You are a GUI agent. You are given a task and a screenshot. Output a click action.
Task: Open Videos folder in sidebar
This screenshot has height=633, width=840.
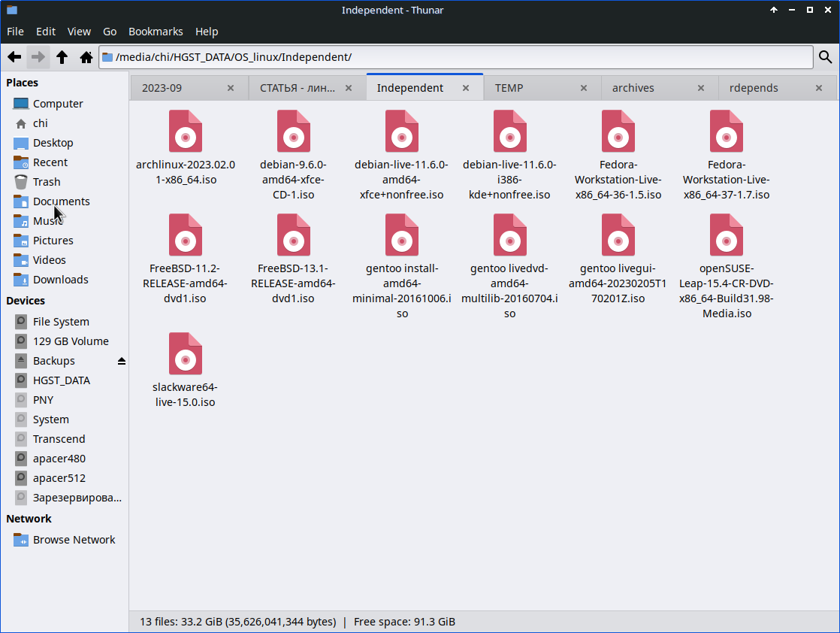65,260
